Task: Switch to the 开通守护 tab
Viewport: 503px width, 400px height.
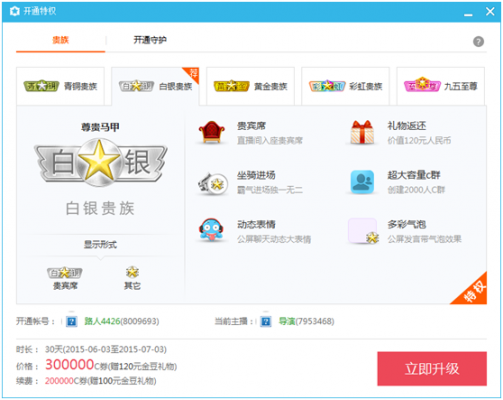Action: tap(150, 40)
